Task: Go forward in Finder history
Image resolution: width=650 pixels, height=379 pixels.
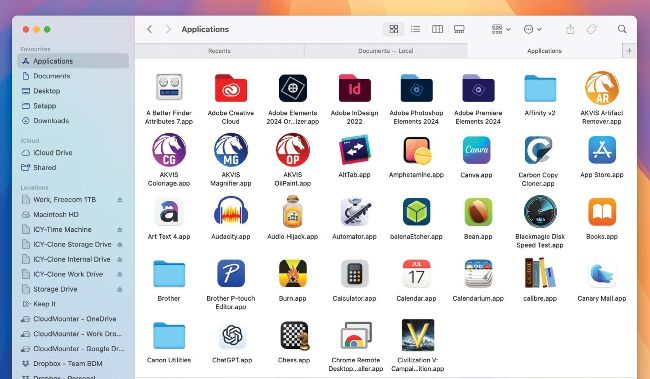Action: 168,29
